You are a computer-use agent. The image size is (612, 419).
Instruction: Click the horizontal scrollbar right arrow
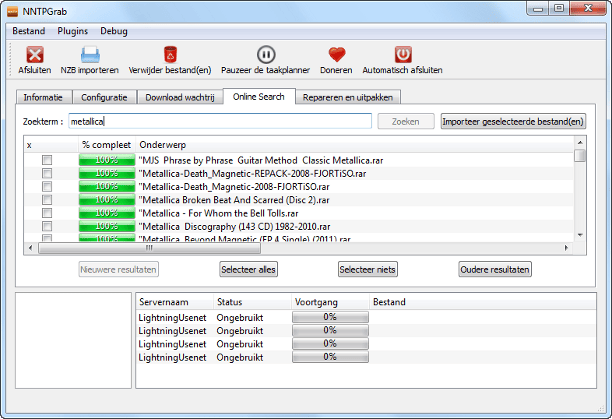tap(567, 248)
